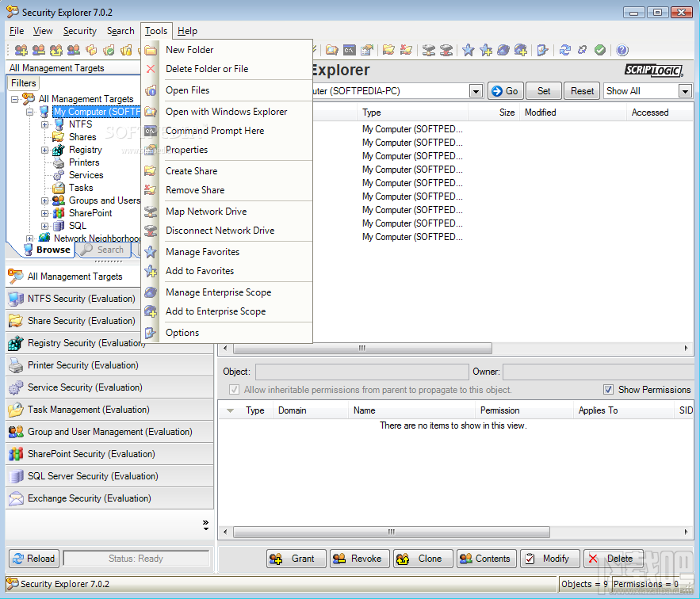The image size is (700, 599).
Task: Open Share Security (Evaluation) module
Action: [73, 321]
